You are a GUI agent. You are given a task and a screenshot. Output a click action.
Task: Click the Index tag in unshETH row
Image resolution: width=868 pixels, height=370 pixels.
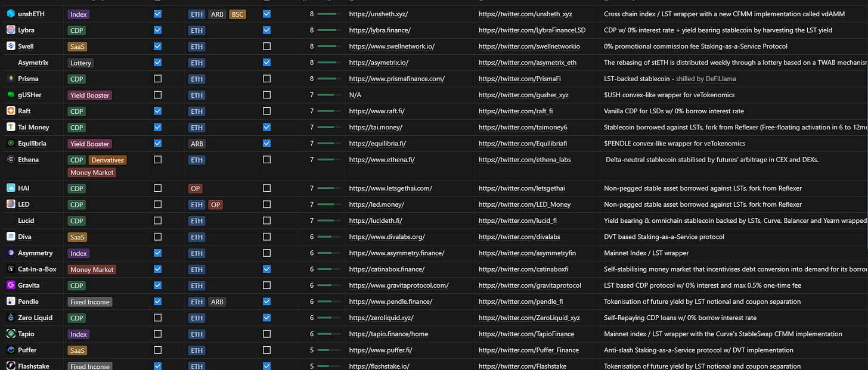(79, 14)
